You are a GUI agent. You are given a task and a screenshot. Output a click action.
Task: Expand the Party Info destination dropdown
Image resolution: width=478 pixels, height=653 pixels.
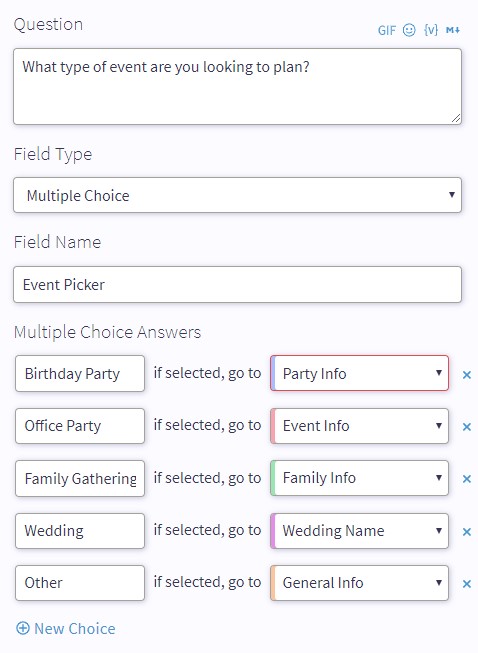[x=359, y=373]
